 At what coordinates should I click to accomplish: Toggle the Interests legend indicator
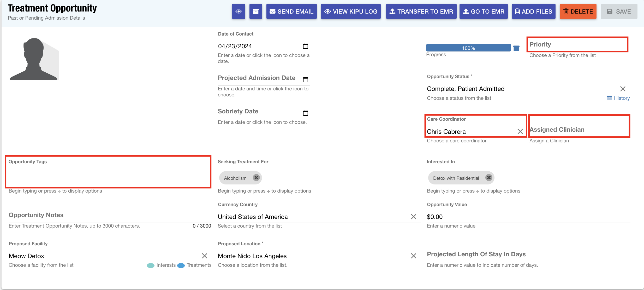pyautogui.click(x=151, y=265)
